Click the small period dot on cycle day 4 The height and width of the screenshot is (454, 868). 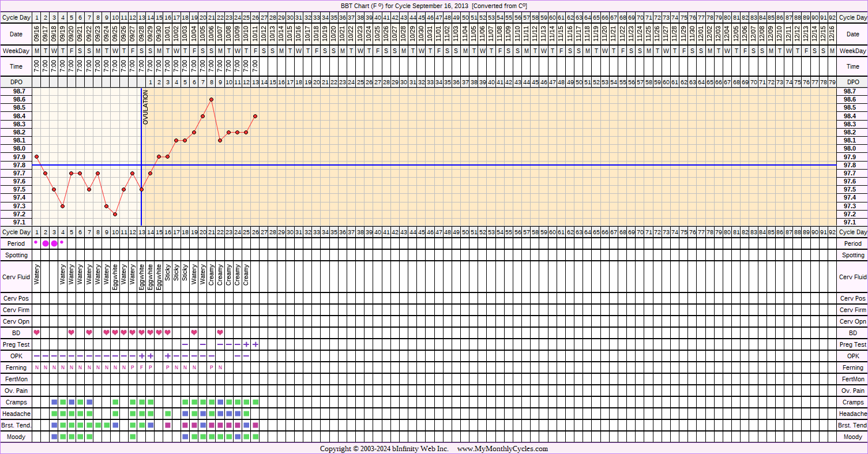coord(62,242)
